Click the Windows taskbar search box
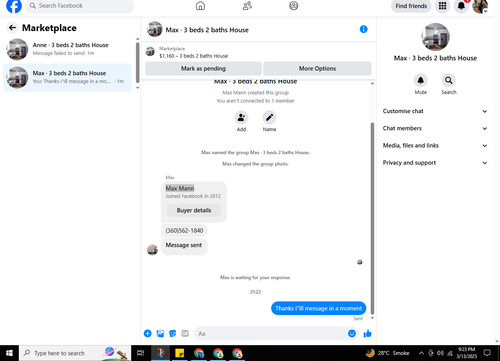 tap(75, 353)
